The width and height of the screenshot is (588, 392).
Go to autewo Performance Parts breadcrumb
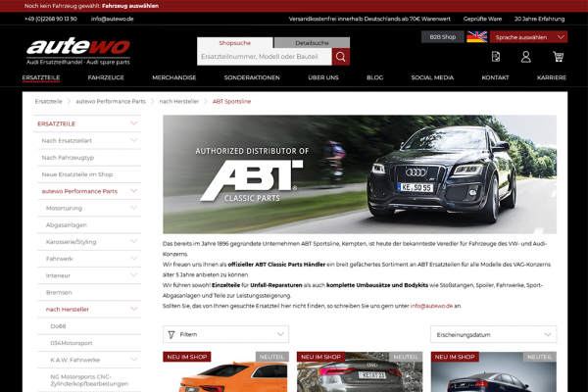pyautogui.click(x=111, y=101)
